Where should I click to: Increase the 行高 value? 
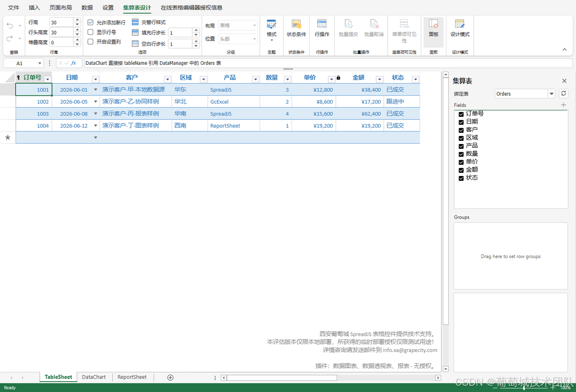[77, 20]
